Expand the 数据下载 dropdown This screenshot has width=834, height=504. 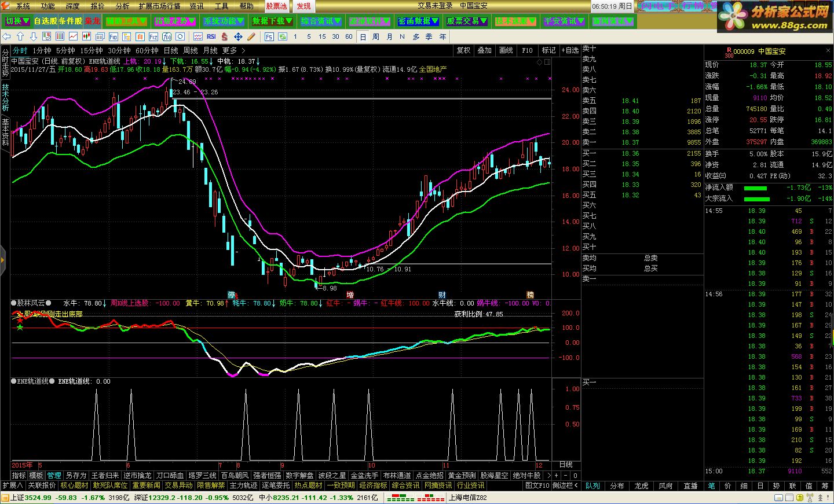click(x=272, y=21)
